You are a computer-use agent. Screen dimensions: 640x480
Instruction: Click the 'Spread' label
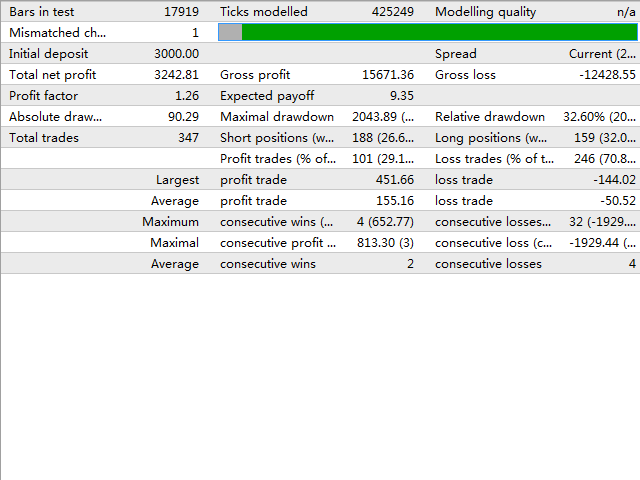click(456, 53)
